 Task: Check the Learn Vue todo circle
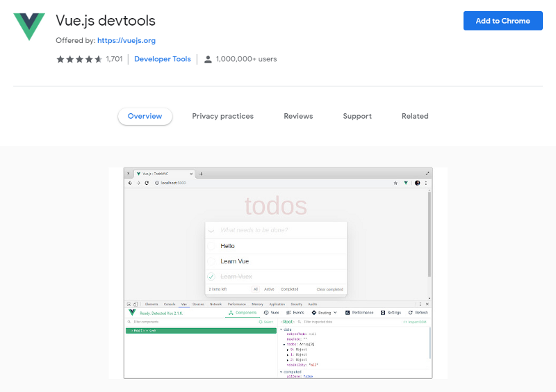click(x=211, y=261)
